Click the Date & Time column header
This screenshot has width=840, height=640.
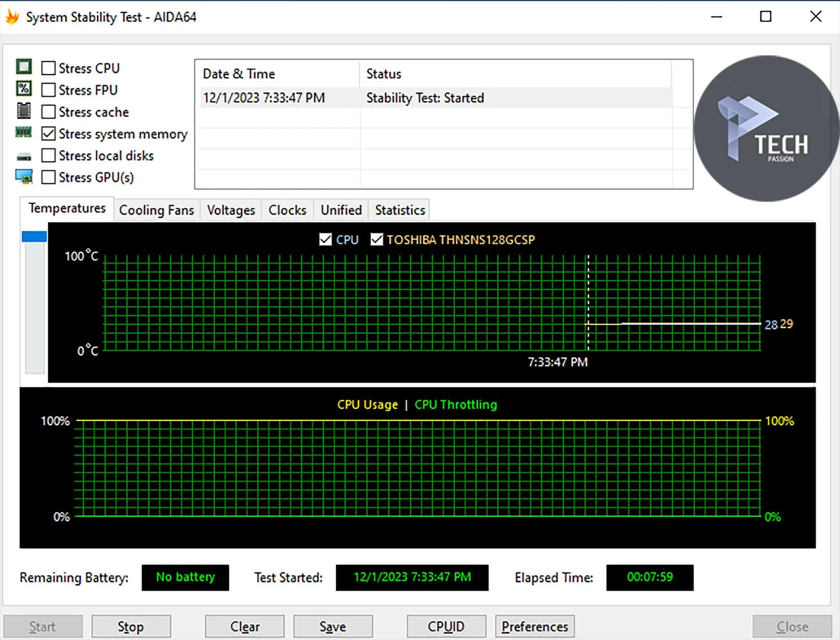pyautogui.click(x=277, y=74)
